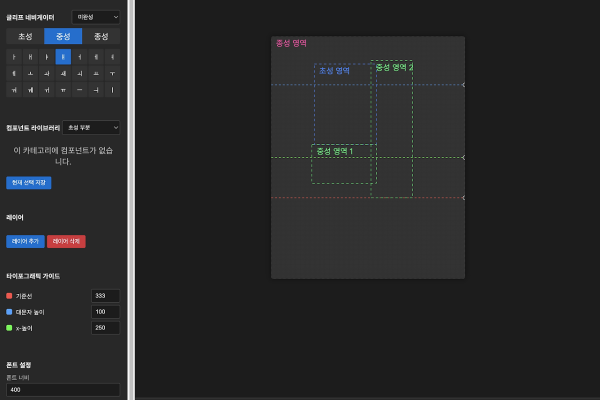Choose the ㅛ vowel glyph cell
The height and width of the screenshot is (400, 600).
(x=96, y=73)
